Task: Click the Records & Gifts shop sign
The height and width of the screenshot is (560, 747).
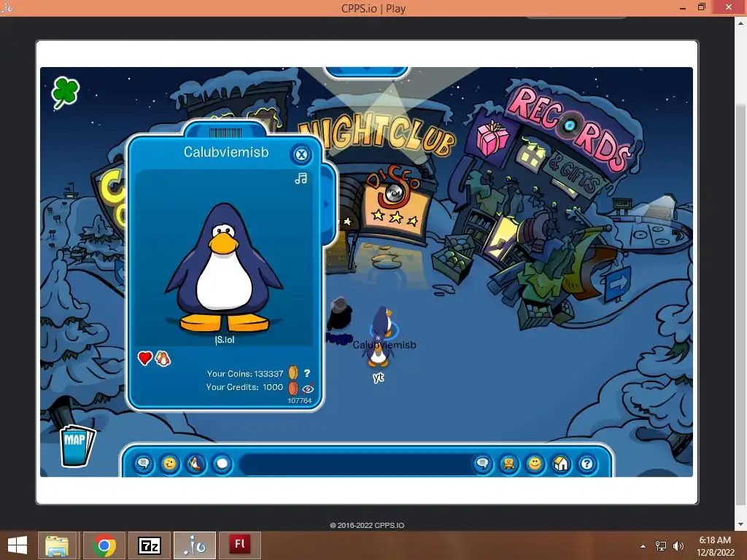Action: coord(569,128)
